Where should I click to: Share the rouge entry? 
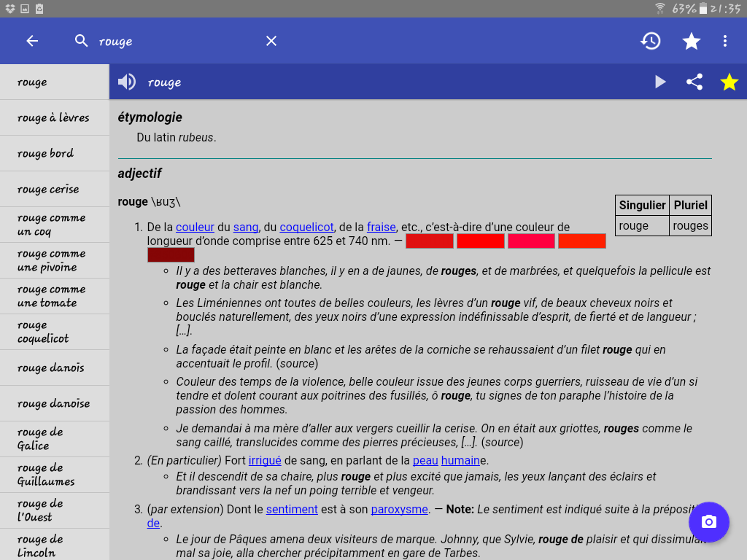point(694,82)
